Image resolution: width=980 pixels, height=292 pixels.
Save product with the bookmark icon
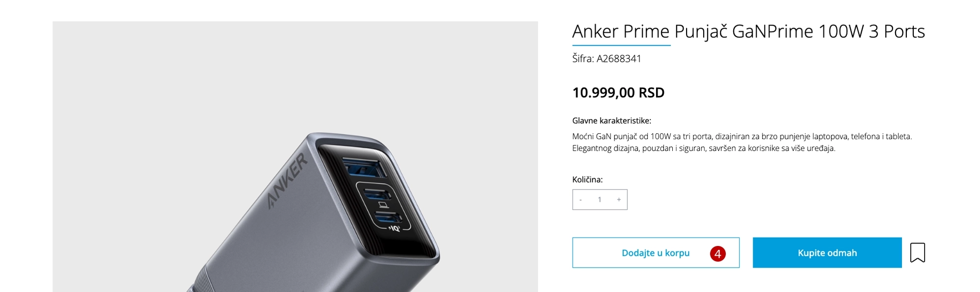pos(917,253)
